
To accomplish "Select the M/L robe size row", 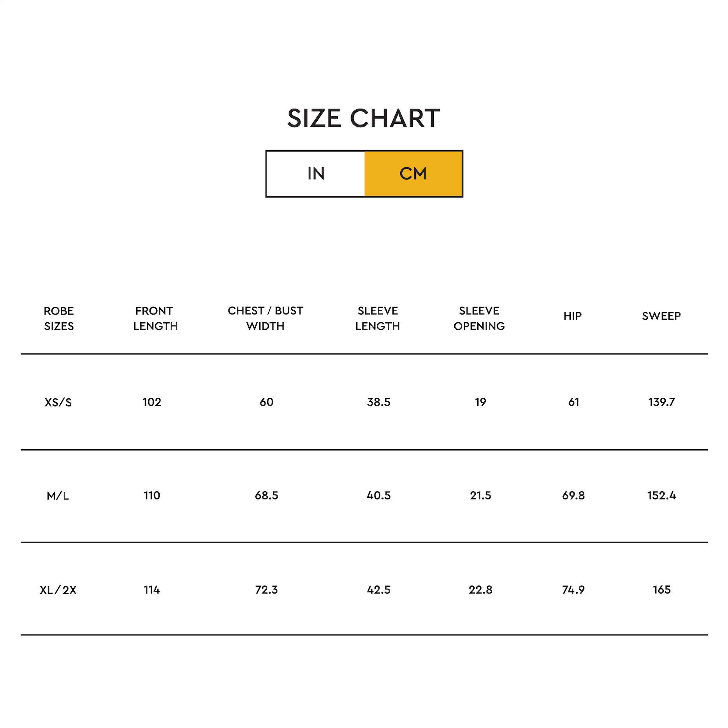I will (x=364, y=496).
